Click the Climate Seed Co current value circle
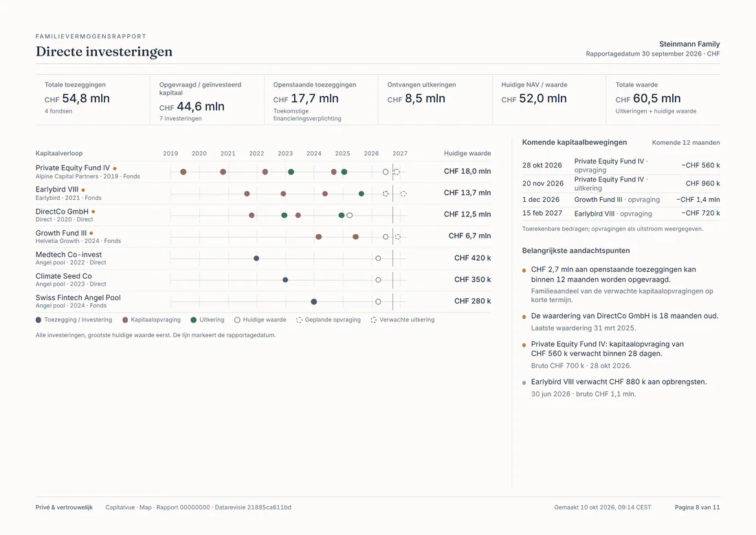The width and height of the screenshot is (756, 535). [378, 280]
